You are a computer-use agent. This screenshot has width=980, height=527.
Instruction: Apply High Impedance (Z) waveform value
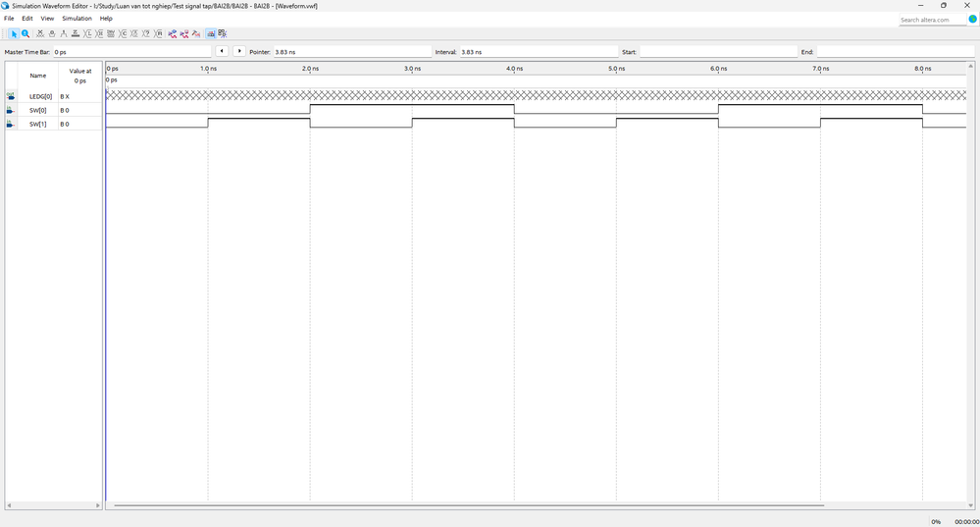coord(76,33)
